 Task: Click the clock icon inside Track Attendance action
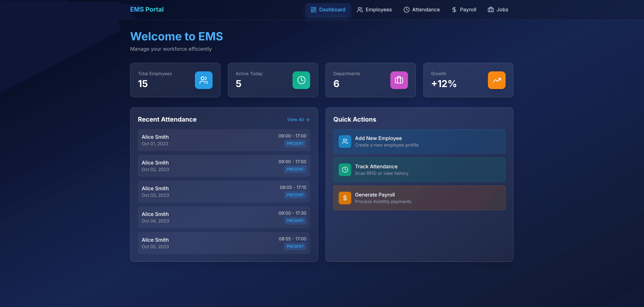(x=345, y=170)
